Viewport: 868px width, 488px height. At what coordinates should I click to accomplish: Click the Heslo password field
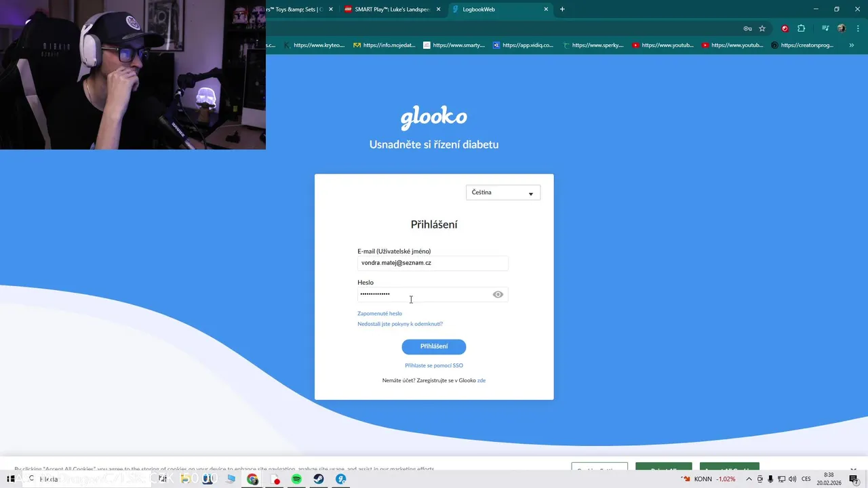433,294
